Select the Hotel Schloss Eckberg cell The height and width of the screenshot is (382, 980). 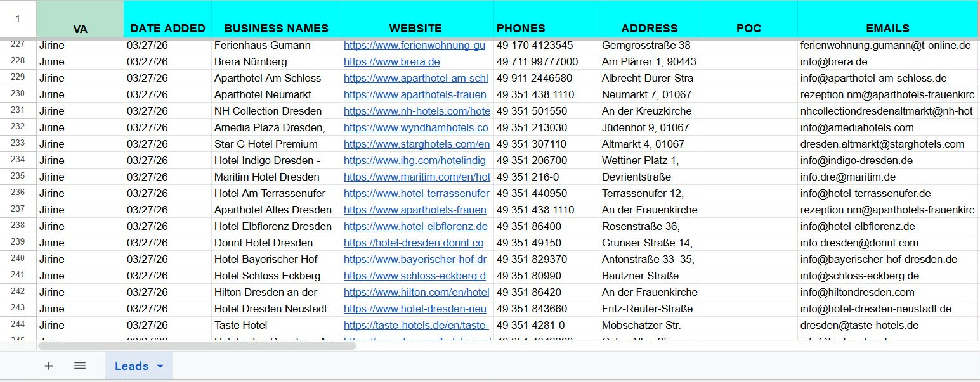pos(276,276)
